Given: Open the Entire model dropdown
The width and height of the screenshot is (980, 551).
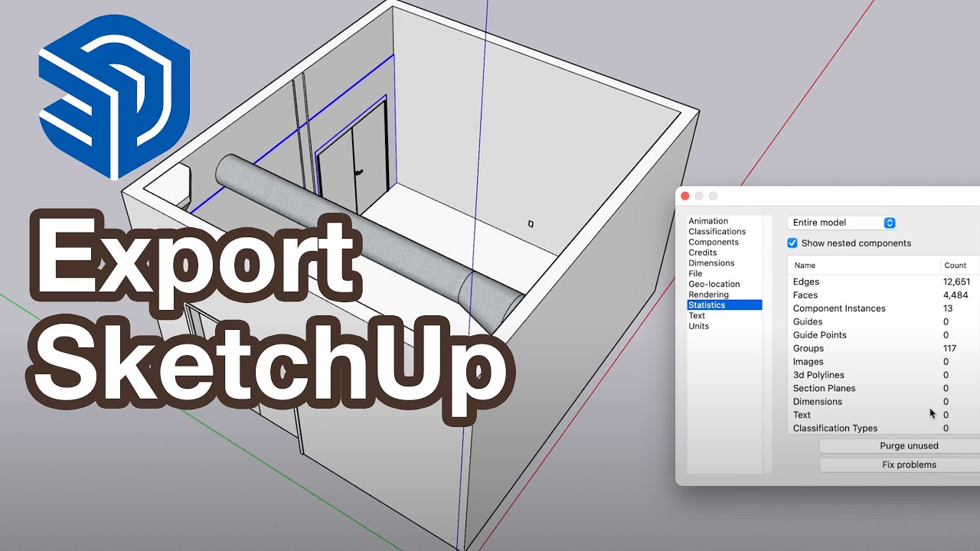Looking at the screenshot, I should click(x=841, y=223).
